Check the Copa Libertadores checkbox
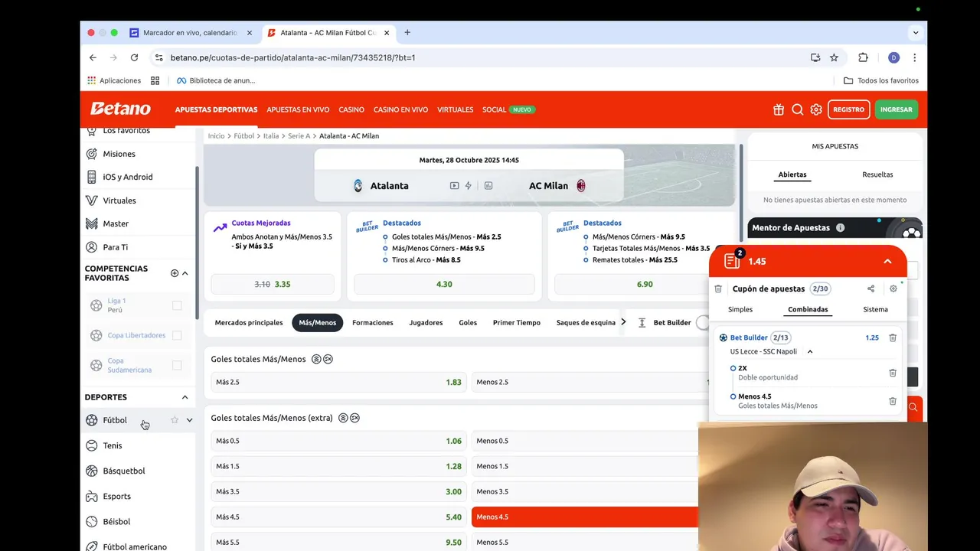Screen dimensions: 980x551 [x=177, y=335]
